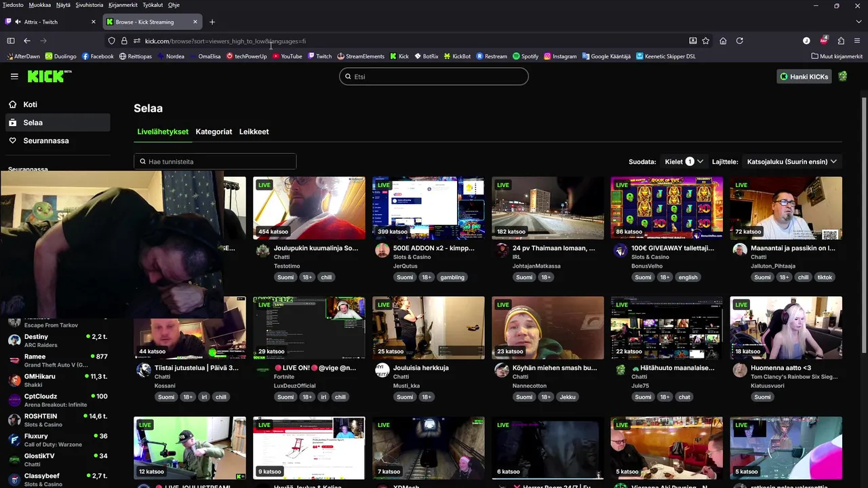Open the user avatar menu icon
Viewport: 868px width, 488px height.
click(842, 77)
